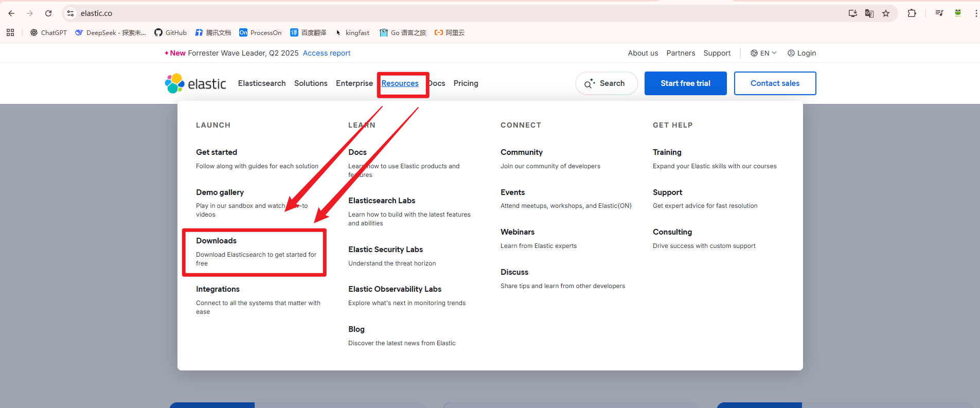
Task: Open the About us link
Action: (x=643, y=53)
